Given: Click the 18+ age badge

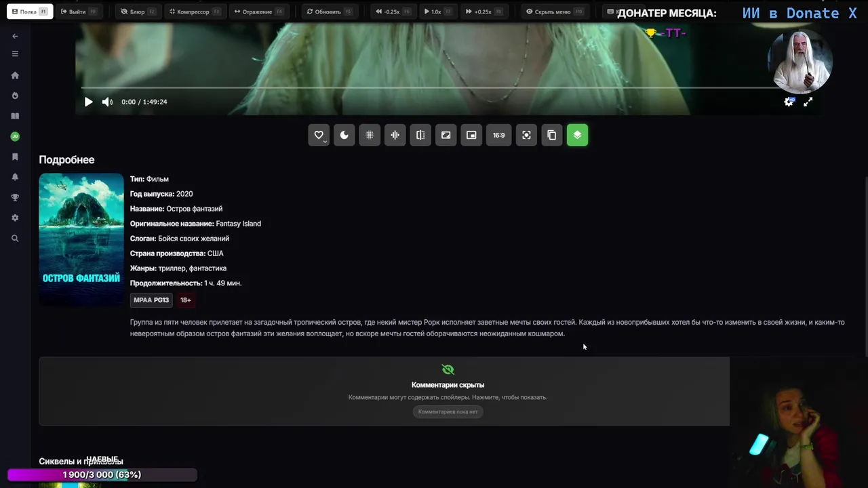Looking at the screenshot, I should tap(185, 300).
